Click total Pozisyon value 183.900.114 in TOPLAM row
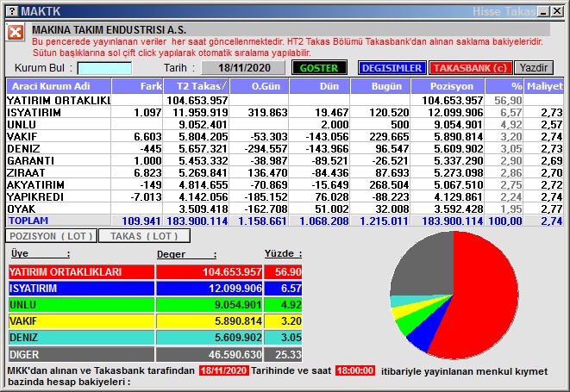This screenshot has width=570, height=392. pos(452,221)
